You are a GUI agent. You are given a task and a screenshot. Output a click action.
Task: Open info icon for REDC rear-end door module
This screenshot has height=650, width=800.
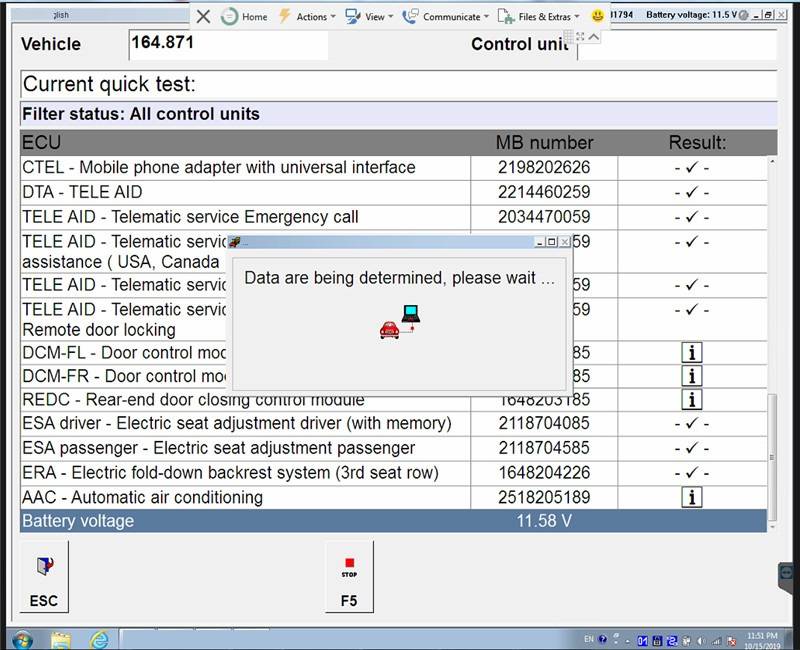691,400
